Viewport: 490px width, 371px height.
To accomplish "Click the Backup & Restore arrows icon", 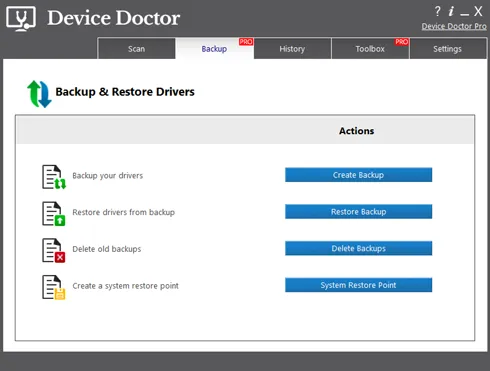I will point(39,94).
